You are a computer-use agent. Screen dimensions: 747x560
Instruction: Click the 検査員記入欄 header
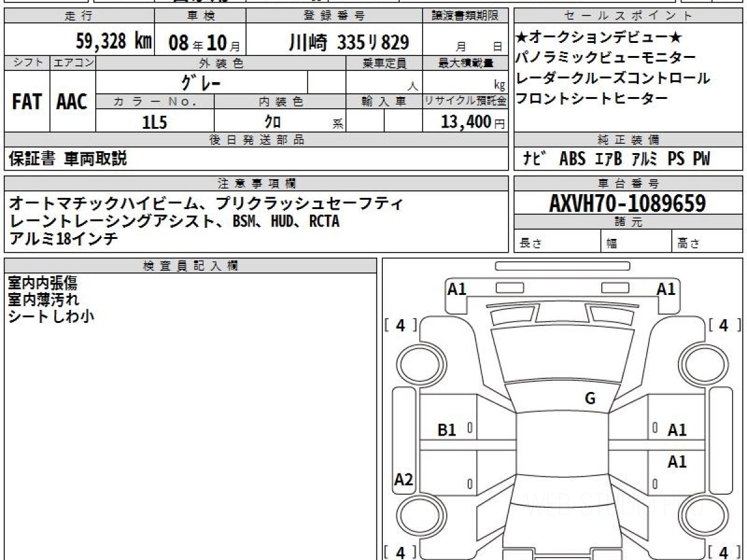[190, 266]
